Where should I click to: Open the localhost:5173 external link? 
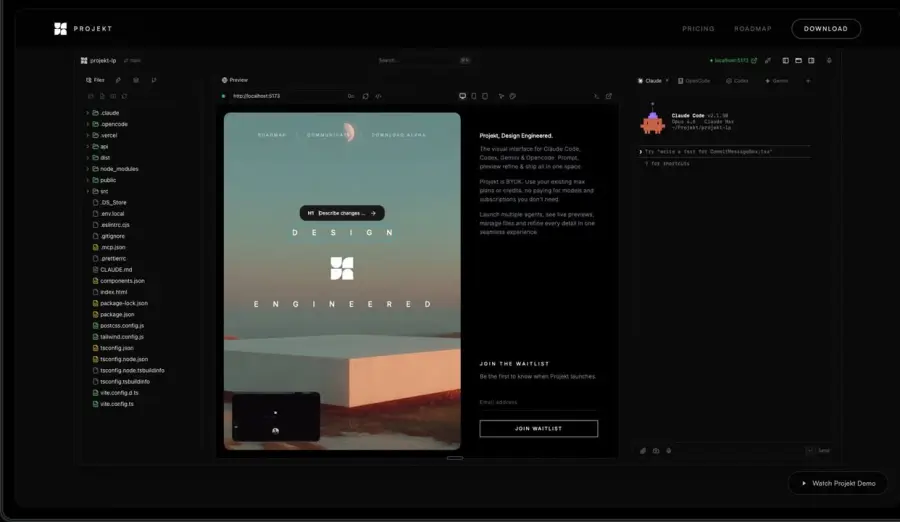tap(734, 60)
